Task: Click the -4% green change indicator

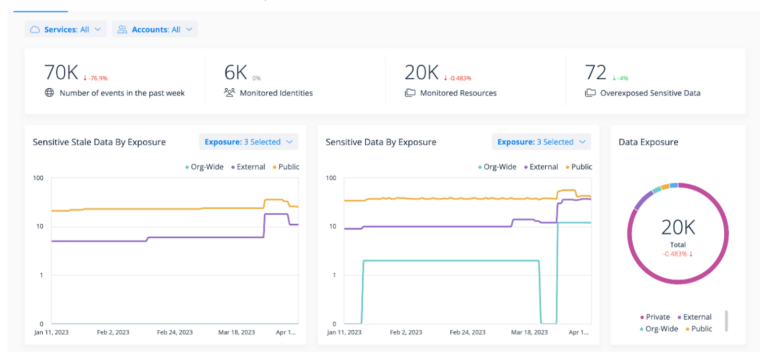Action: (x=621, y=78)
